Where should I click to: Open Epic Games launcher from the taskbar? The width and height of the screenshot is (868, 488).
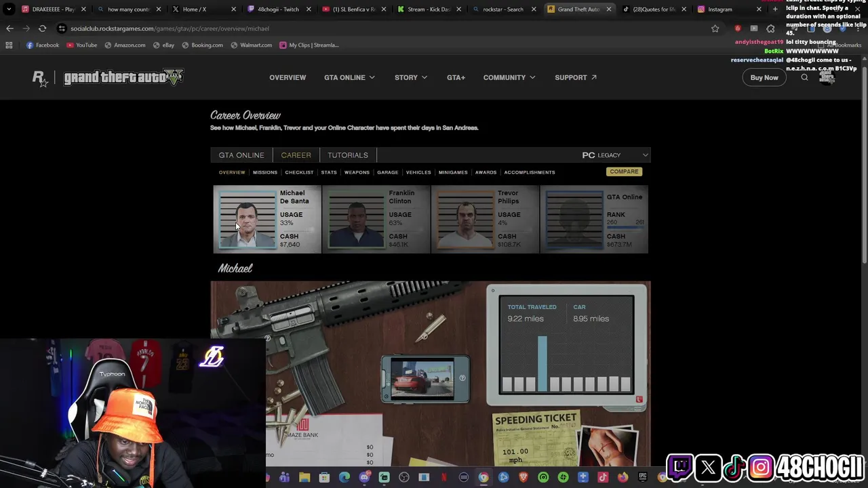click(x=642, y=477)
